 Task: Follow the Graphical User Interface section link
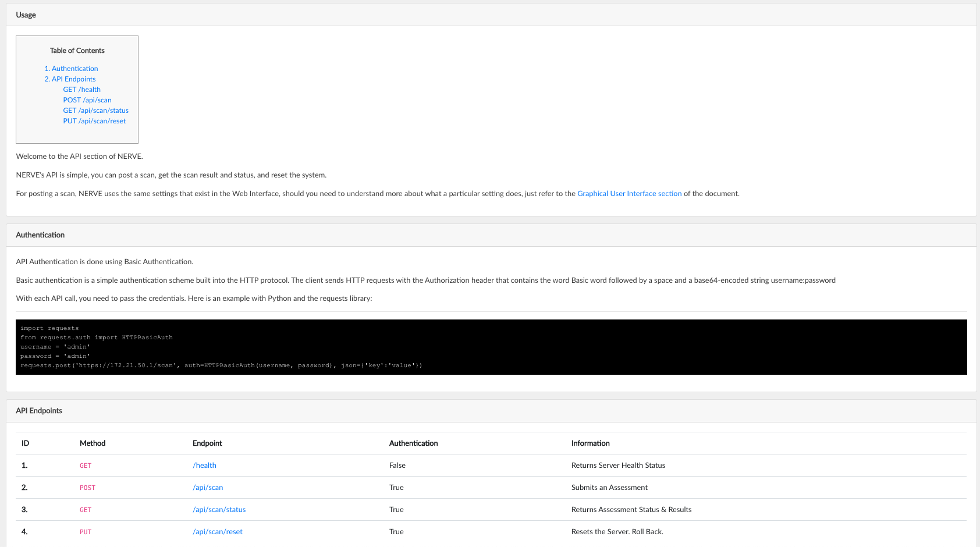[629, 194]
